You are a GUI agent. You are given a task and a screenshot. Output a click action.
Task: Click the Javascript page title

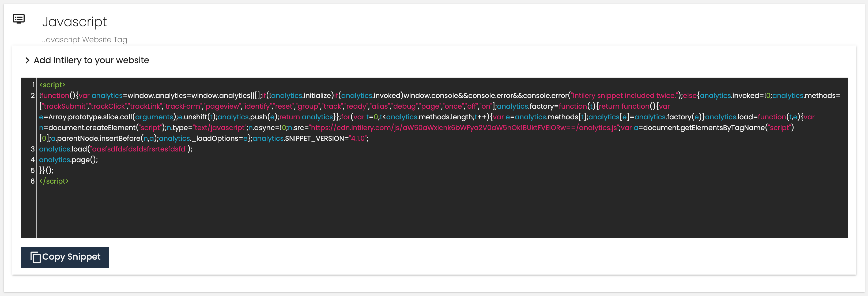tap(74, 22)
